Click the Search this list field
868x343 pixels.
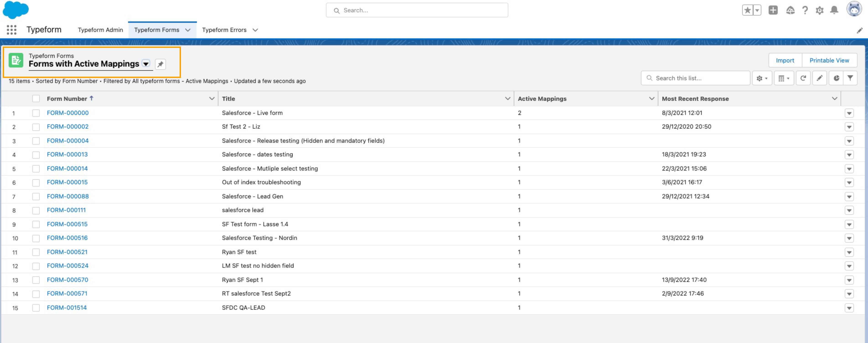695,78
